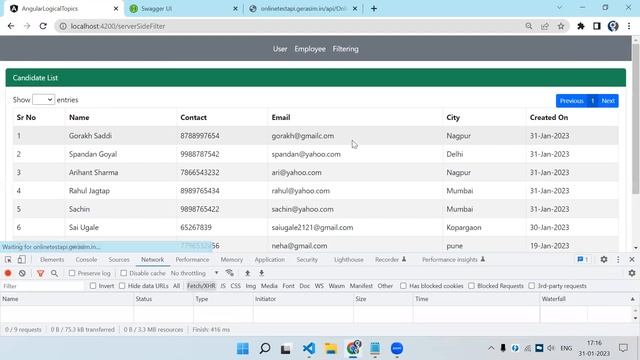Select the Fetch/XHR filter type
Screen dimensions: 640x360
(x=201, y=286)
